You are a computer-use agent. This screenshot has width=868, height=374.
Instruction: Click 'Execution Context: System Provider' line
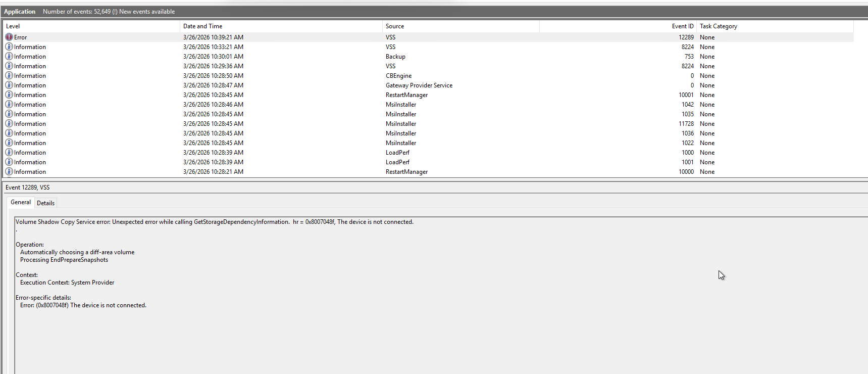[67, 283]
